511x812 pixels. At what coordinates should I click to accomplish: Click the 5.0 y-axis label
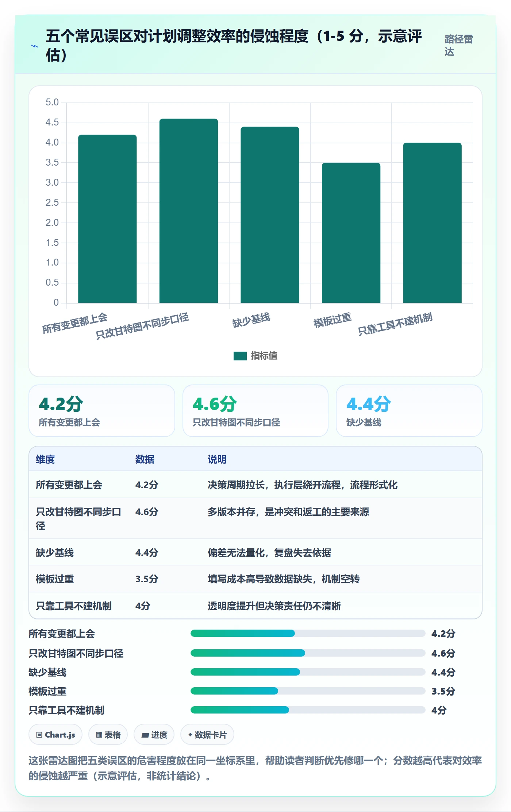(x=52, y=103)
